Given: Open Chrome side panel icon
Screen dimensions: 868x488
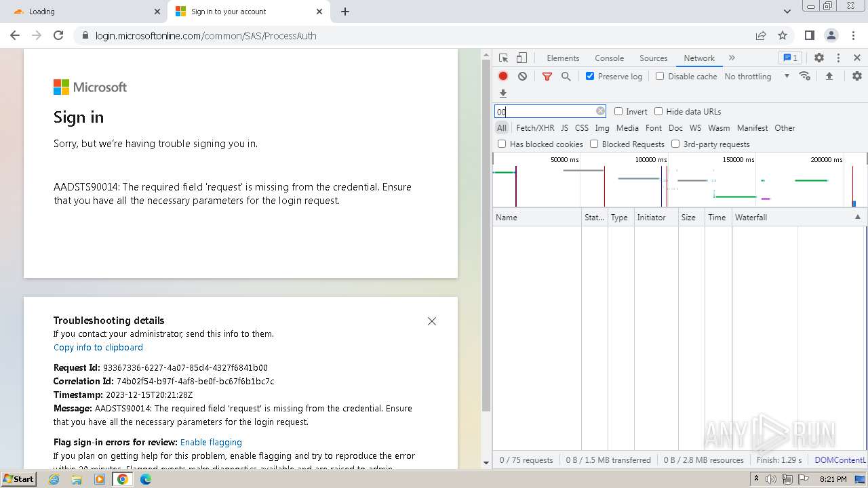Looking at the screenshot, I should [x=809, y=35].
